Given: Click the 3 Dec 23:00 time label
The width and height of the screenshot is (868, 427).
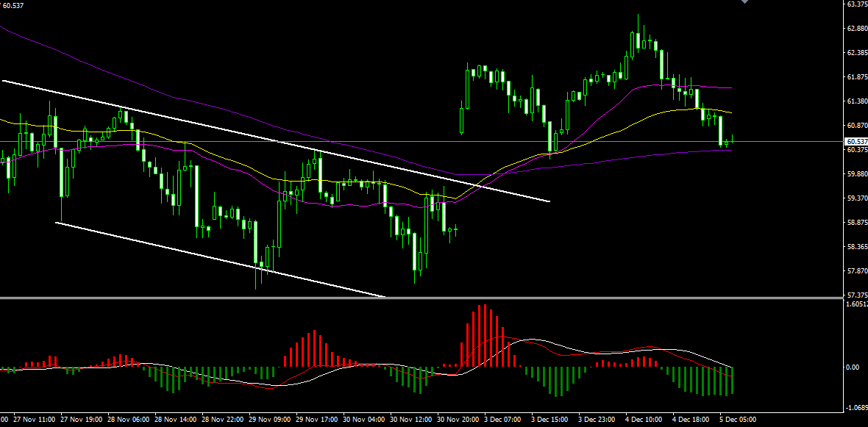Looking at the screenshot, I should [x=598, y=420].
